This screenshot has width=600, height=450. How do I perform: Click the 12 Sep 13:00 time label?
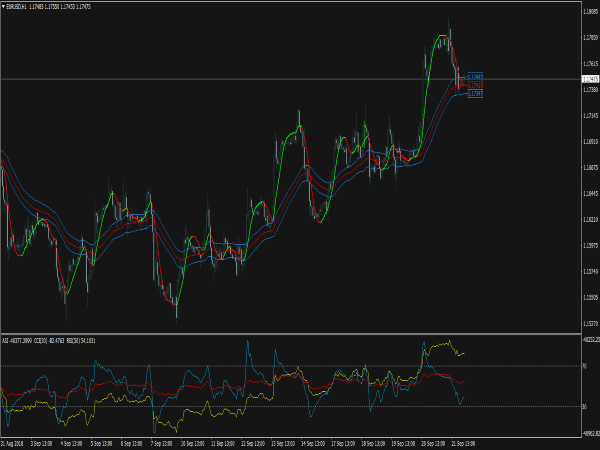click(x=253, y=444)
